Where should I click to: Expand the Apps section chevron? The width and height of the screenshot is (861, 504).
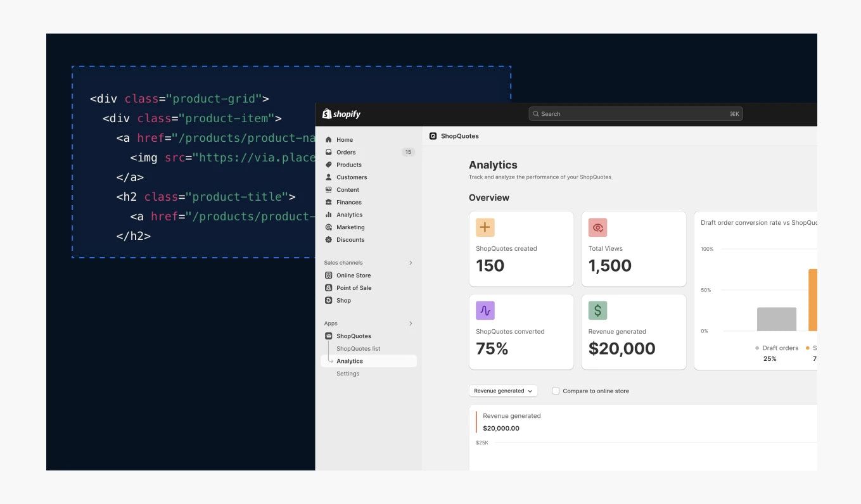coord(411,324)
